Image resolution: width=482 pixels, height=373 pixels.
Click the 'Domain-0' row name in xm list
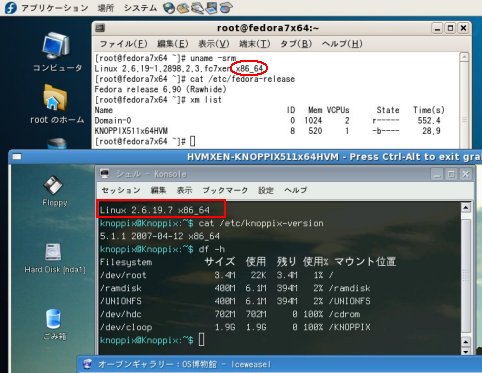(x=113, y=120)
